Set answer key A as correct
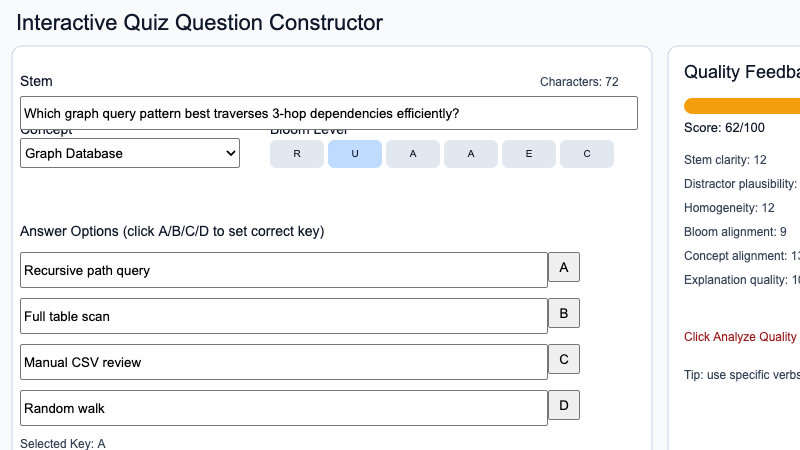 click(x=564, y=268)
